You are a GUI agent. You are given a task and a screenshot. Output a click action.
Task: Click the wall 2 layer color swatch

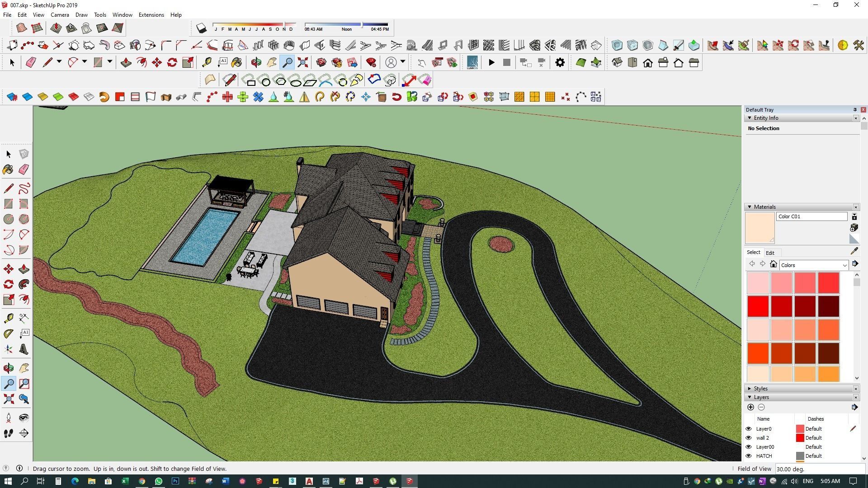800,438
